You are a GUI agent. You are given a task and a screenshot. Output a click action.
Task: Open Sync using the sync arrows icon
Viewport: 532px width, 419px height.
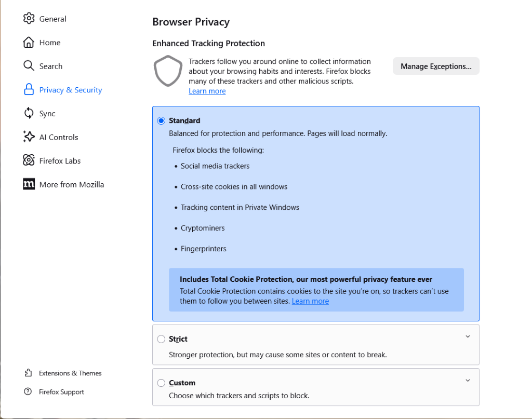(x=29, y=113)
